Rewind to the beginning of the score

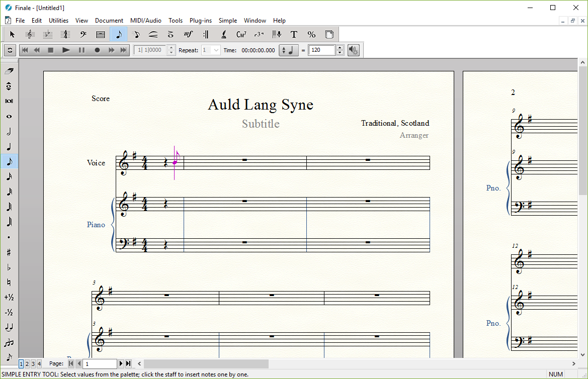pyautogui.click(x=25, y=50)
